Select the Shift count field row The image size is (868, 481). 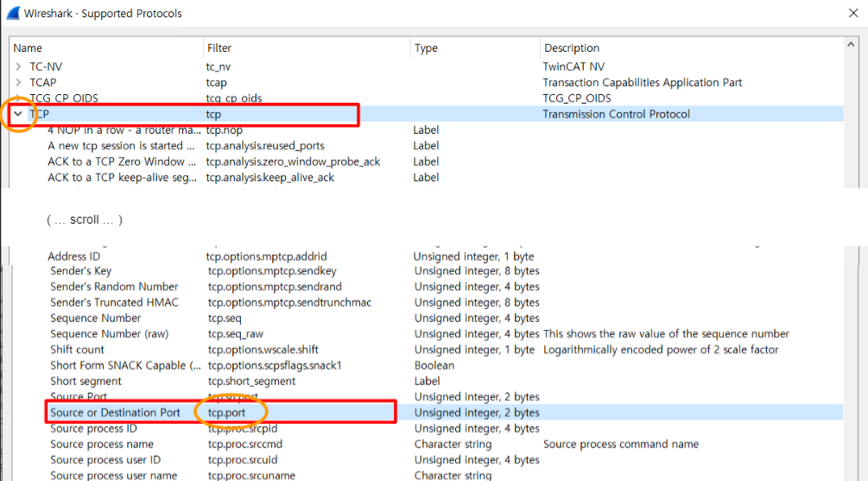point(77,350)
